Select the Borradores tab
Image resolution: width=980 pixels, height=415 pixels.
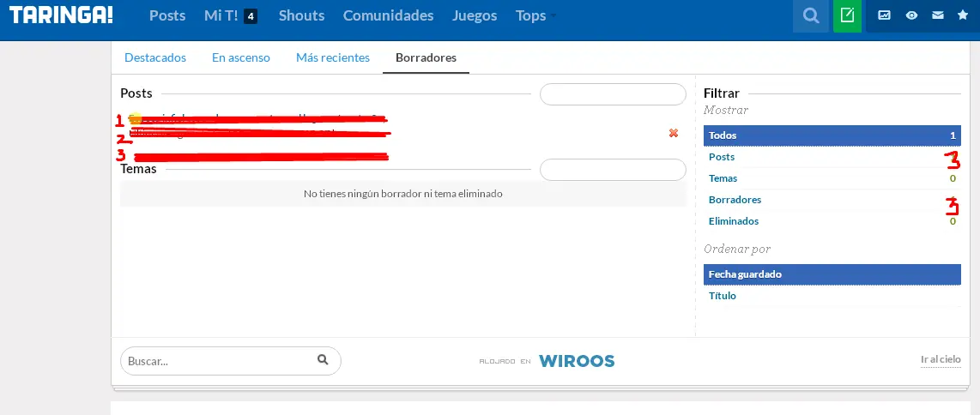click(x=426, y=57)
